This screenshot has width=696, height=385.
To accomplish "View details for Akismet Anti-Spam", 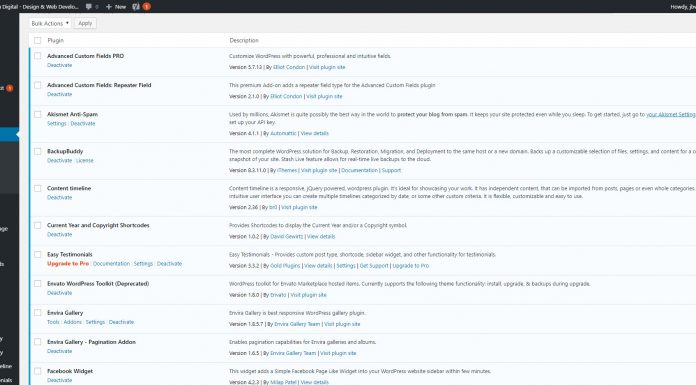I will point(315,133).
